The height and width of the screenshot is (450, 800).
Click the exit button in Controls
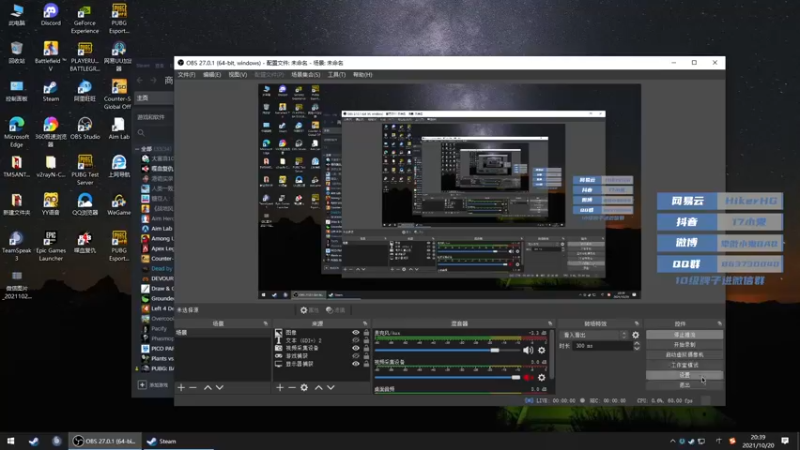click(684, 385)
